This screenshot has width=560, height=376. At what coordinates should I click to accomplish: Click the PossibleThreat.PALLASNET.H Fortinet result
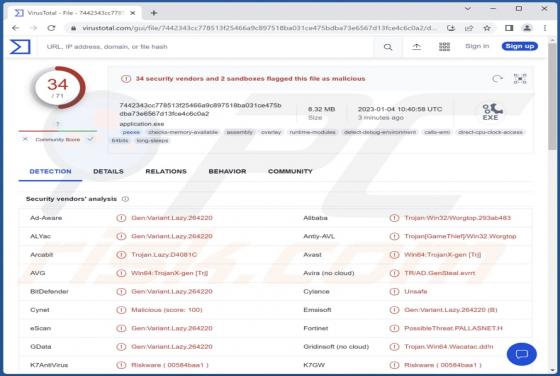(x=453, y=328)
